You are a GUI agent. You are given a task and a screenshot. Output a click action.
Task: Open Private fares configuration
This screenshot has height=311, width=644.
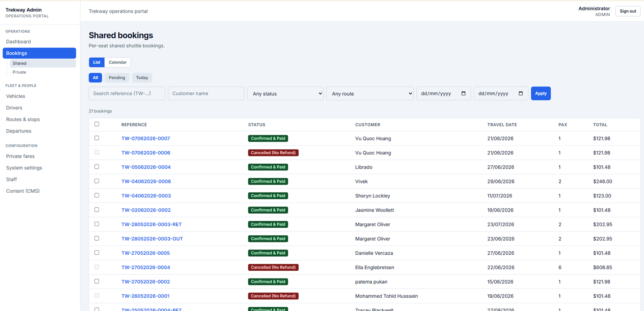39,156
